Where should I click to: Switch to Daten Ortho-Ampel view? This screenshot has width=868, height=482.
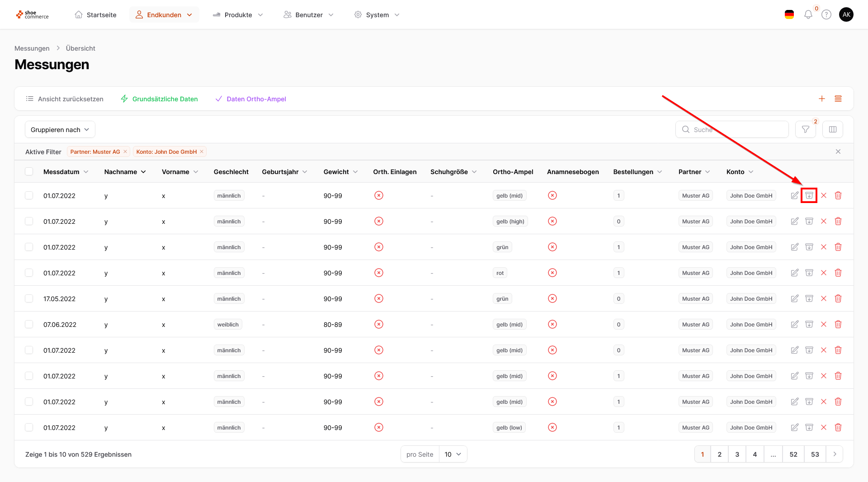[x=251, y=99]
